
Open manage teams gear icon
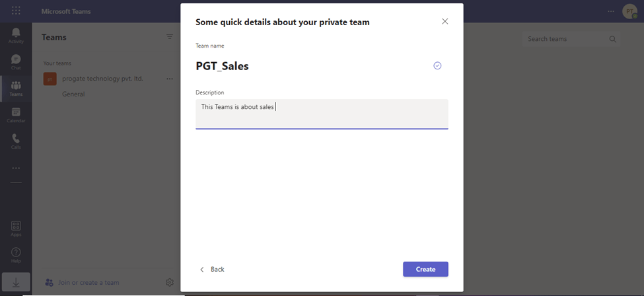pos(170,282)
